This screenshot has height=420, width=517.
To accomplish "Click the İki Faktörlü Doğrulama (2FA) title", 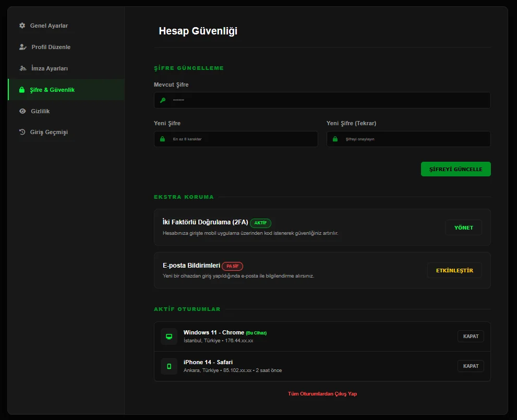I will click(x=205, y=222).
